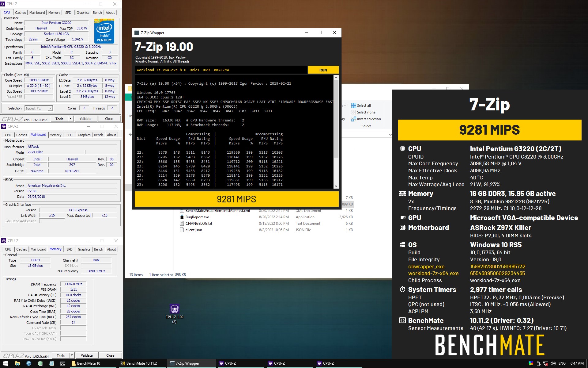588x368 pixels.
Task: Click the Windows OS icon in BenchMate panel
Action: pos(402,245)
